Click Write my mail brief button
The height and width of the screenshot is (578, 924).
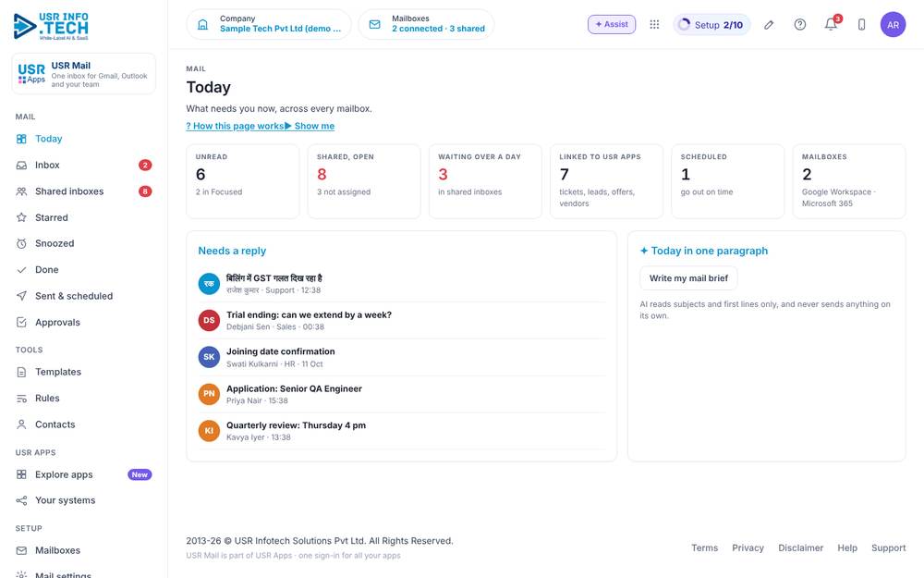[688, 278]
